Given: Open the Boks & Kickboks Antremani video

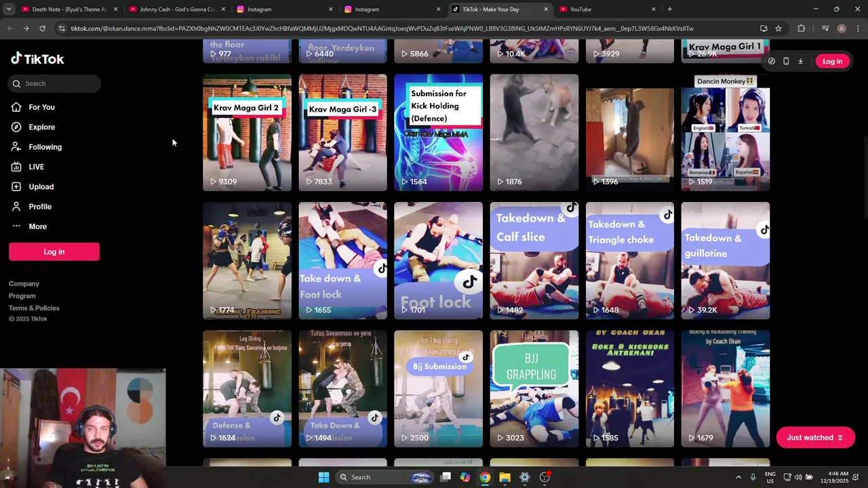Looking at the screenshot, I should [x=629, y=389].
